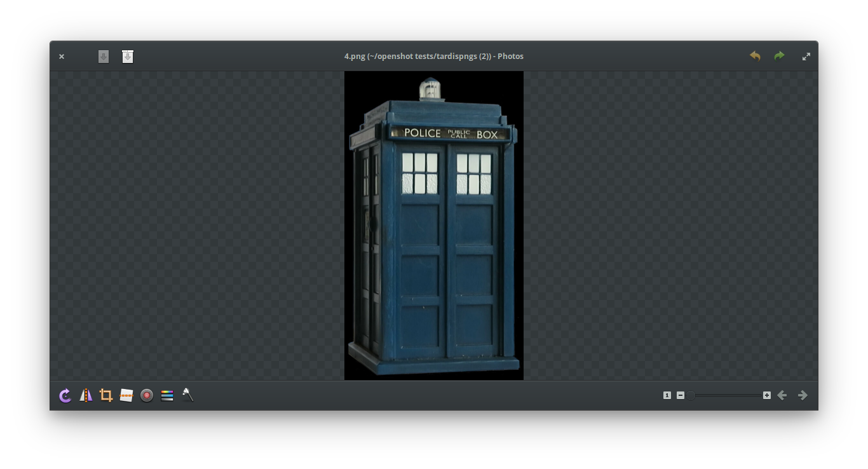This screenshot has width=868, height=469.
Task: Open the Straighten tool
Action: pyautogui.click(x=126, y=395)
